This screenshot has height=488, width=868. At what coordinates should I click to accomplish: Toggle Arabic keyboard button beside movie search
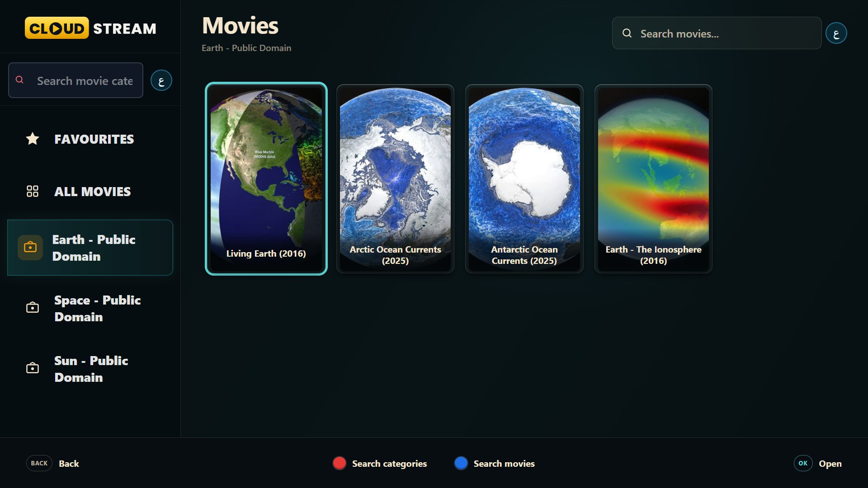point(836,33)
